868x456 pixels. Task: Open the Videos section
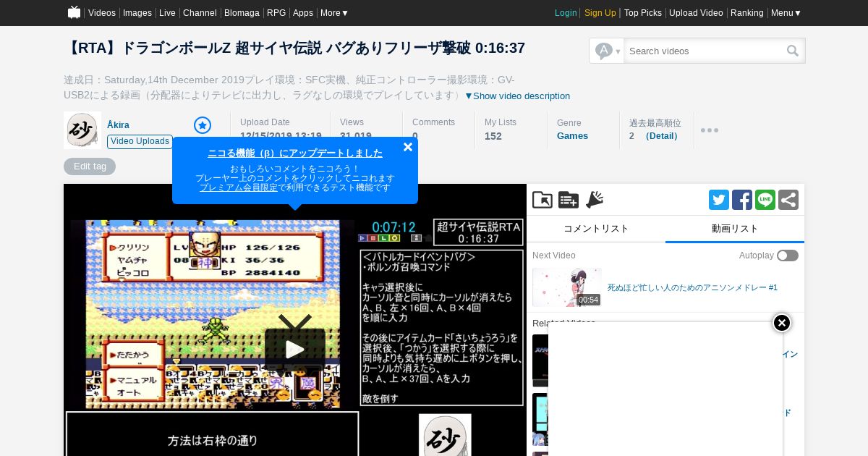pos(102,13)
